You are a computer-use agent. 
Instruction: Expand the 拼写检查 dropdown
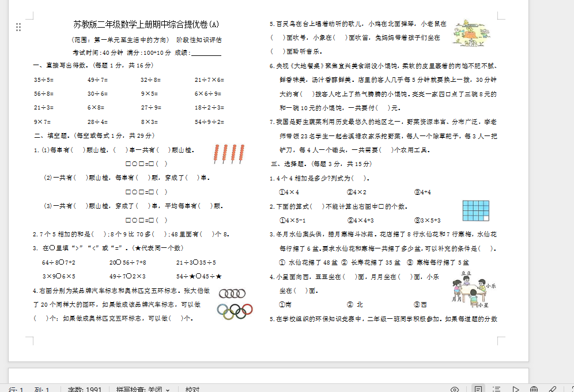point(168,390)
